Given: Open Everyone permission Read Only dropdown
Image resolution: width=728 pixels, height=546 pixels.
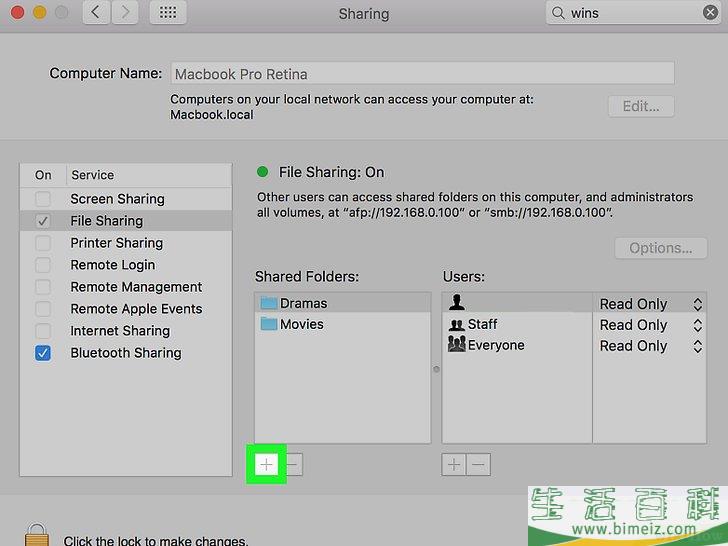Looking at the screenshot, I should (x=650, y=346).
